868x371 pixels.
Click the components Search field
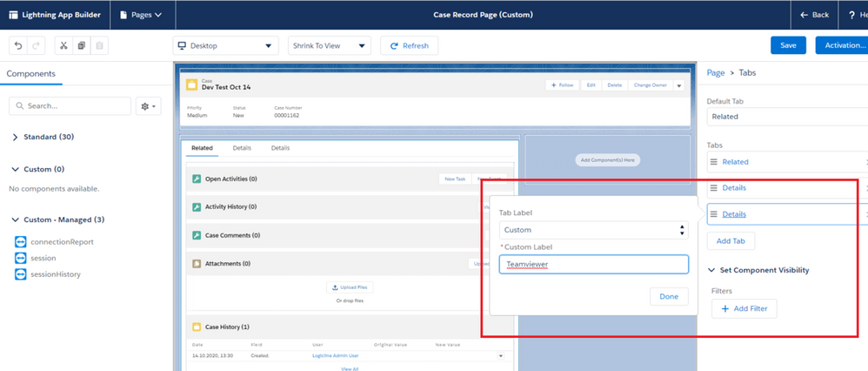pyautogui.click(x=70, y=106)
